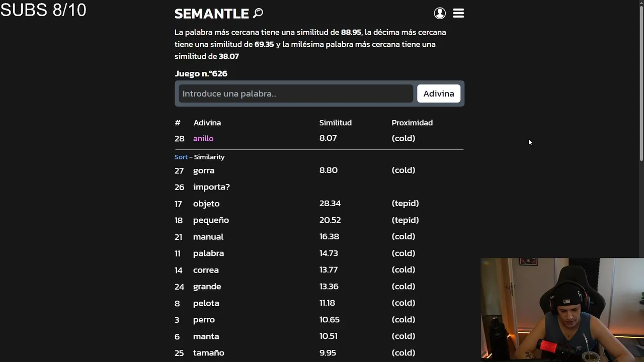The width and height of the screenshot is (644, 362).
Task: Click the guess word 'pequeño'
Action: point(211,220)
